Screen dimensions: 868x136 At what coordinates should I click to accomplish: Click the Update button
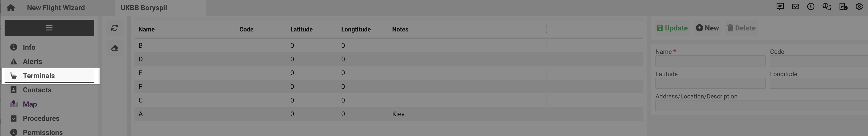tap(672, 28)
